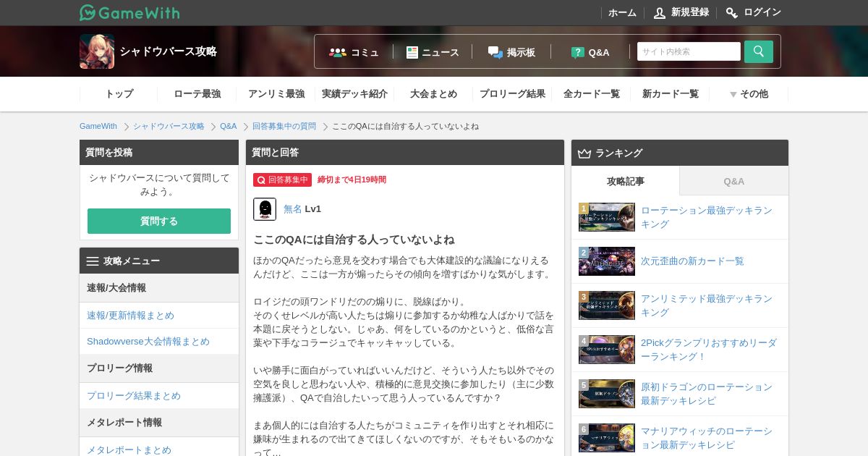Focus the サイト内検索 search field
The image size is (868, 456).
click(689, 51)
